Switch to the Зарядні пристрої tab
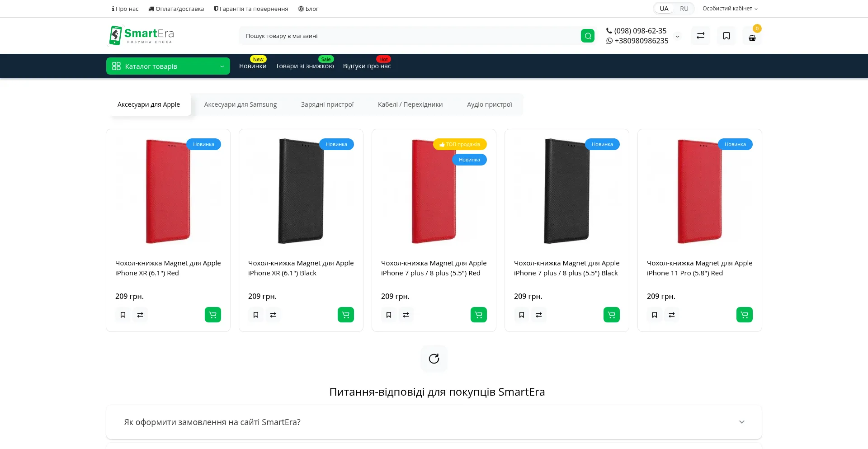The width and height of the screenshot is (868, 449). tap(327, 104)
